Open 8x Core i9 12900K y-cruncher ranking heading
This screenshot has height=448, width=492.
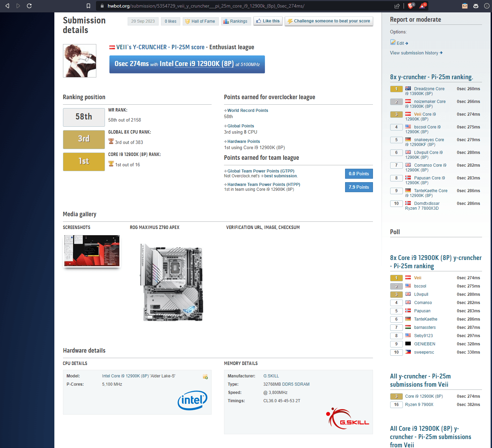pyautogui.click(x=436, y=262)
